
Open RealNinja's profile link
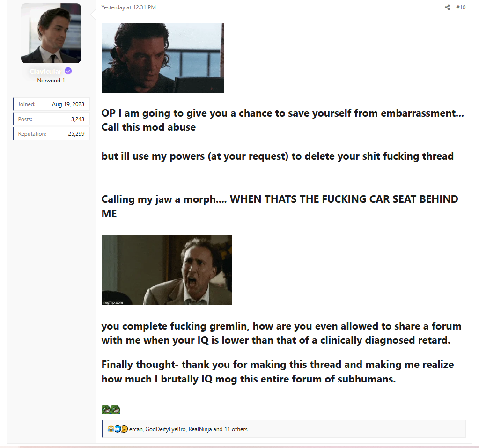200,429
